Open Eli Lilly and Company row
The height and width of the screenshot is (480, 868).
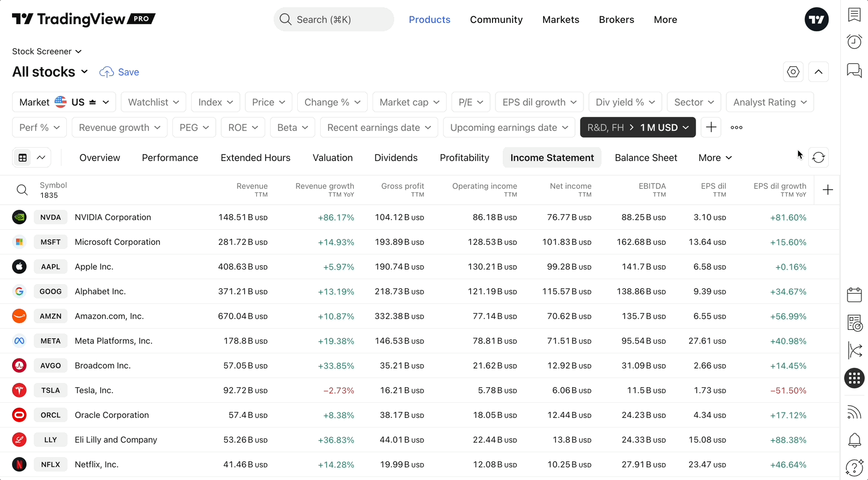coord(420,440)
